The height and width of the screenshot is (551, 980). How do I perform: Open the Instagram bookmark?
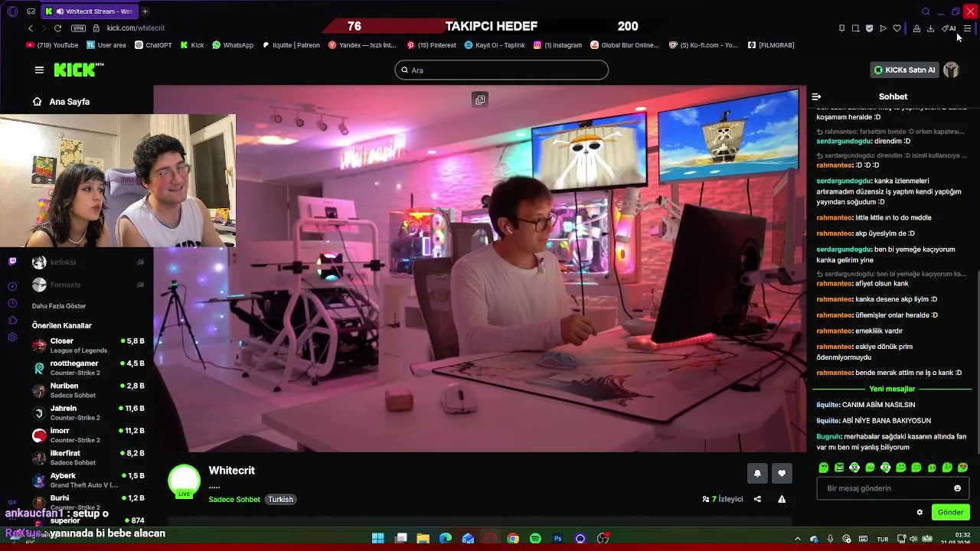coord(557,45)
